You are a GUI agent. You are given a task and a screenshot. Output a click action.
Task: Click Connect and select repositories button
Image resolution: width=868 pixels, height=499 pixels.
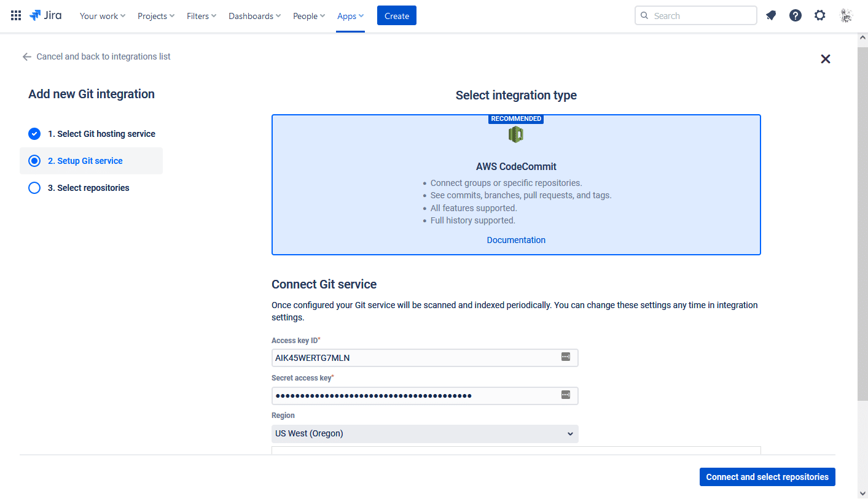[x=767, y=477]
